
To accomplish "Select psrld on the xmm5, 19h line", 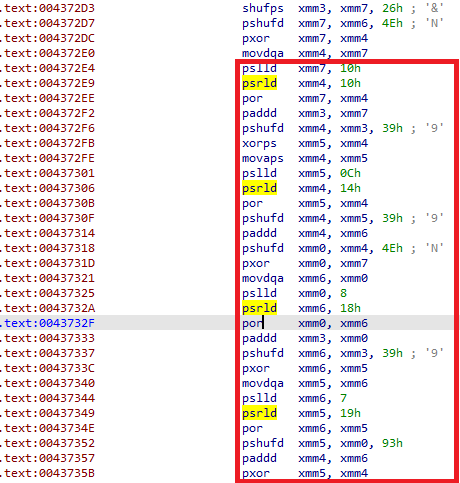I will point(259,413).
